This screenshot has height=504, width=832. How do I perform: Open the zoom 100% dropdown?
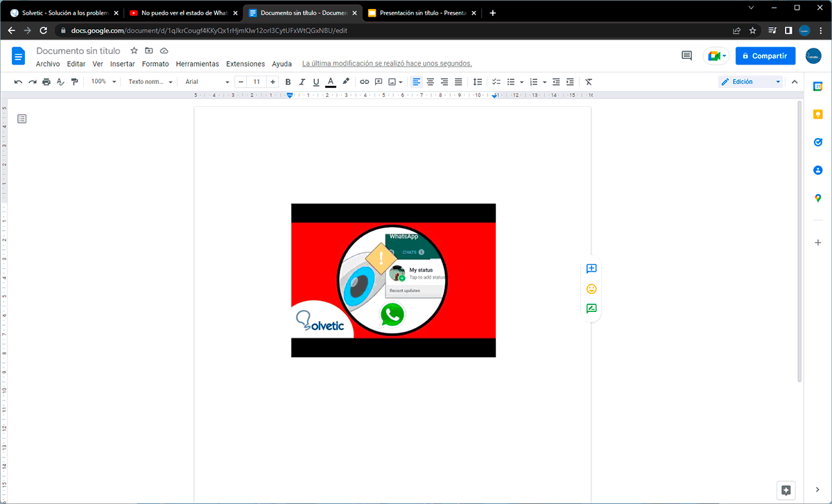[104, 82]
